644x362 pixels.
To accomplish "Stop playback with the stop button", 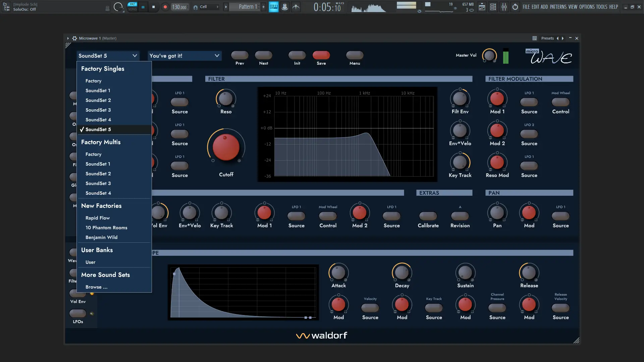I will [x=154, y=7].
